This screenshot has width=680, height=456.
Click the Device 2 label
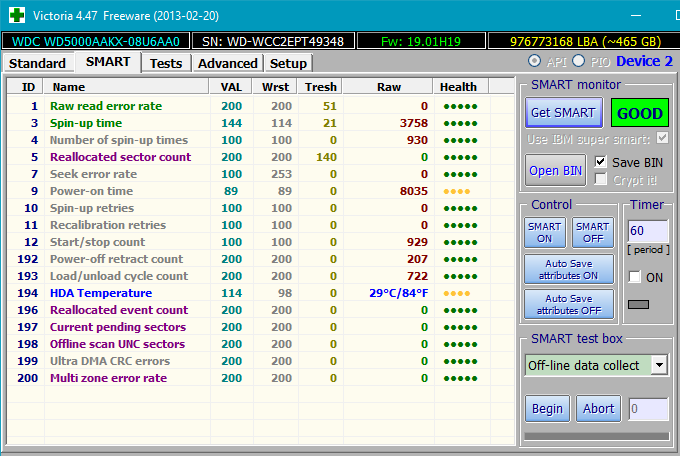pyautogui.click(x=644, y=61)
